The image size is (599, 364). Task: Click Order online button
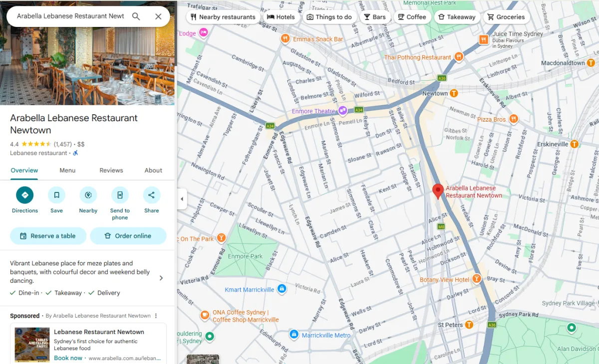[x=128, y=236]
